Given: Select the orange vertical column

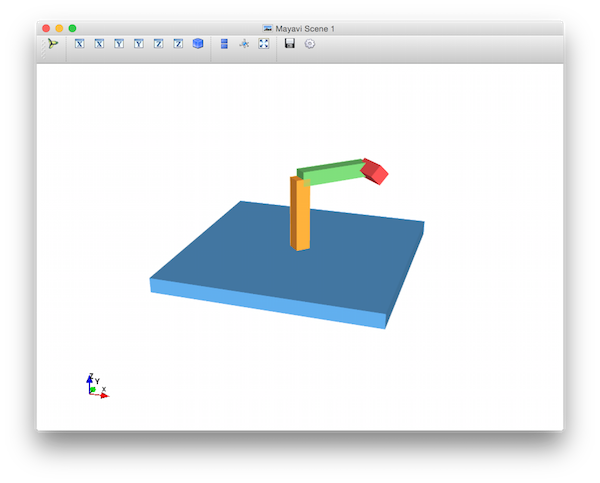Looking at the screenshot, I should point(301,215).
